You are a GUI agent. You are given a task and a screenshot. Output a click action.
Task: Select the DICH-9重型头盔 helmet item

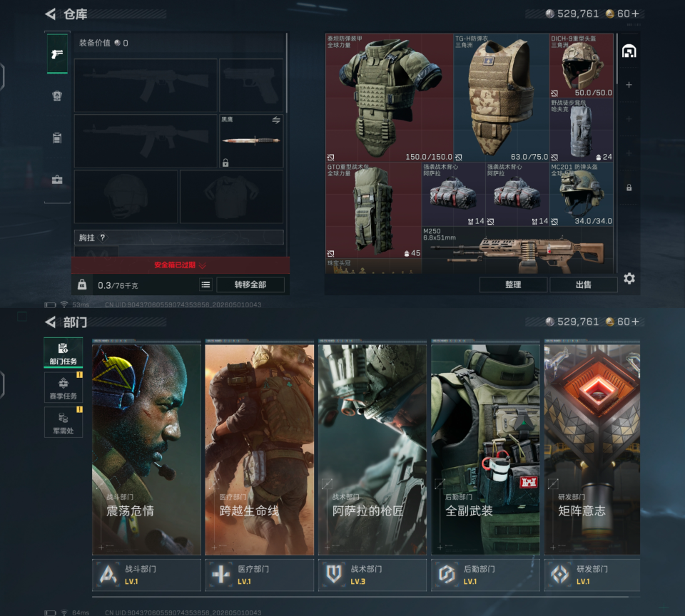point(581,66)
